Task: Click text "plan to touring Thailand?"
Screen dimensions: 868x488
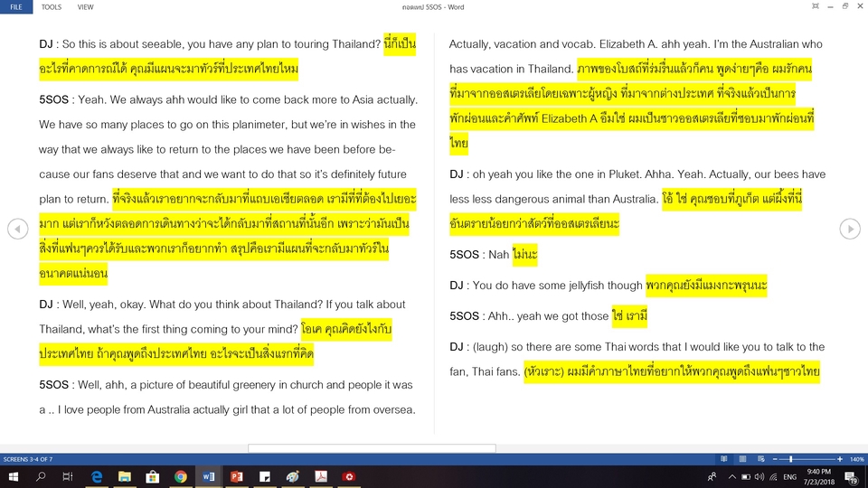Action: pos(317,44)
